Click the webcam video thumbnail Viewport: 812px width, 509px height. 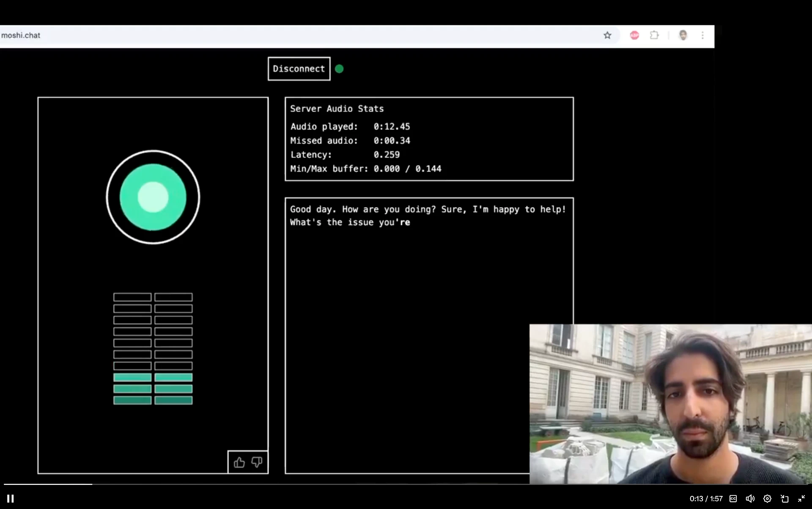click(x=670, y=404)
